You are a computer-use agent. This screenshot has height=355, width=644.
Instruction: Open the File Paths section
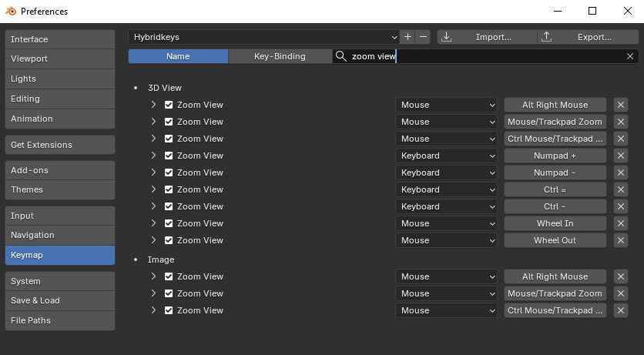click(x=60, y=320)
